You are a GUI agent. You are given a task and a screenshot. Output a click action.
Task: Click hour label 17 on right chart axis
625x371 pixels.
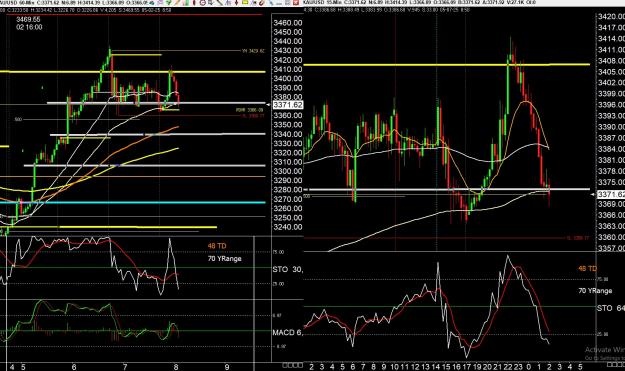coord(467,367)
